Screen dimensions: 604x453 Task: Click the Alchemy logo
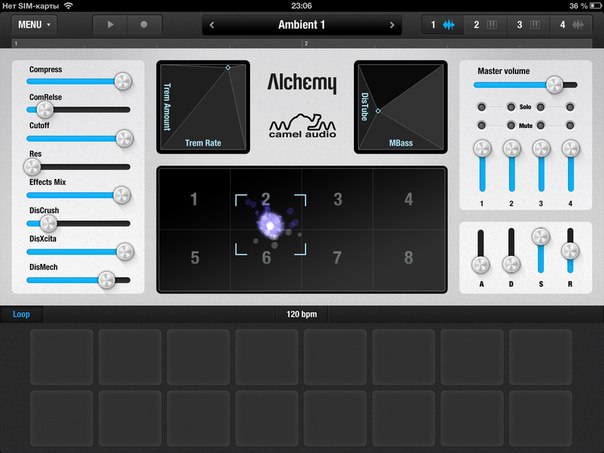[x=302, y=83]
